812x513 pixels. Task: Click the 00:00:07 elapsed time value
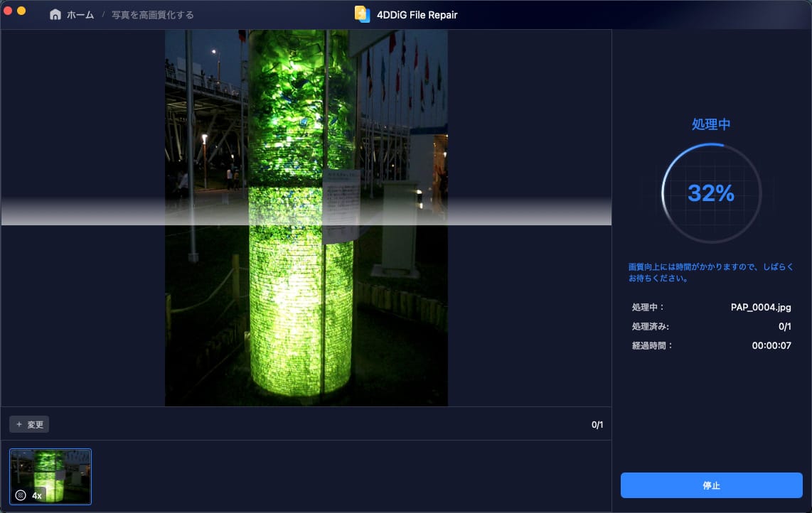(771, 346)
